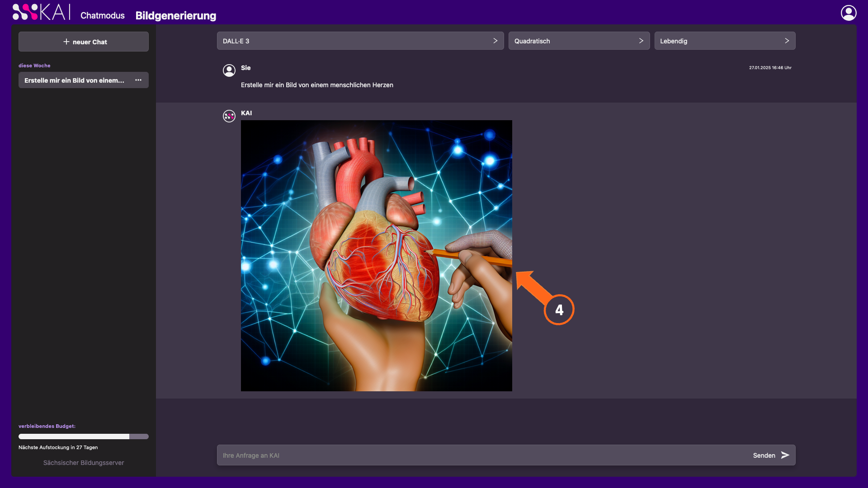Open the Quadratisch format dropdown
This screenshot has height=488, width=868.
click(x=579, y=41)
